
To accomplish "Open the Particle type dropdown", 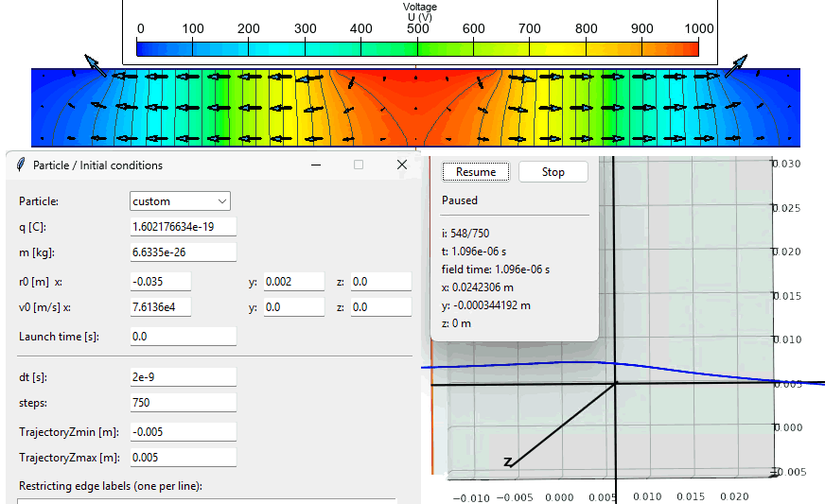I will 180,201.
